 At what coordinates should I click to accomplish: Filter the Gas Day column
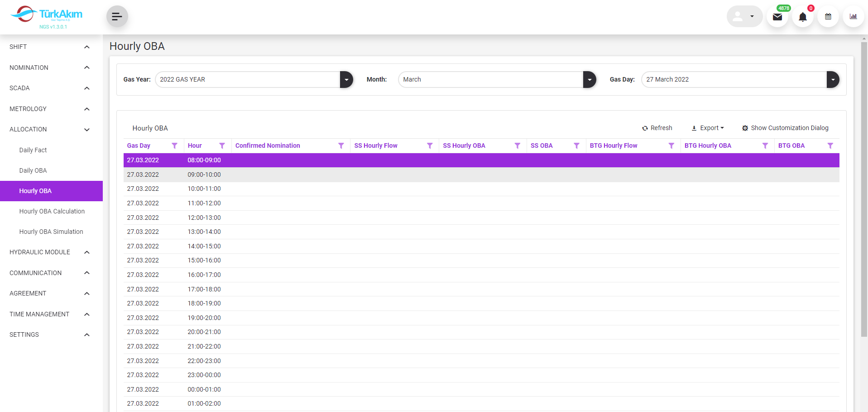pos(174,146)
